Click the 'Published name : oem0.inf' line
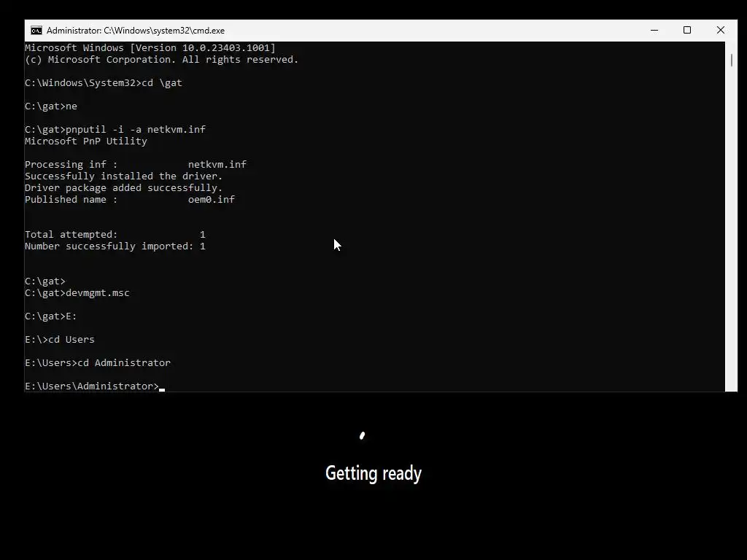This screenshot has height=560, width=747. pos(130,200)
